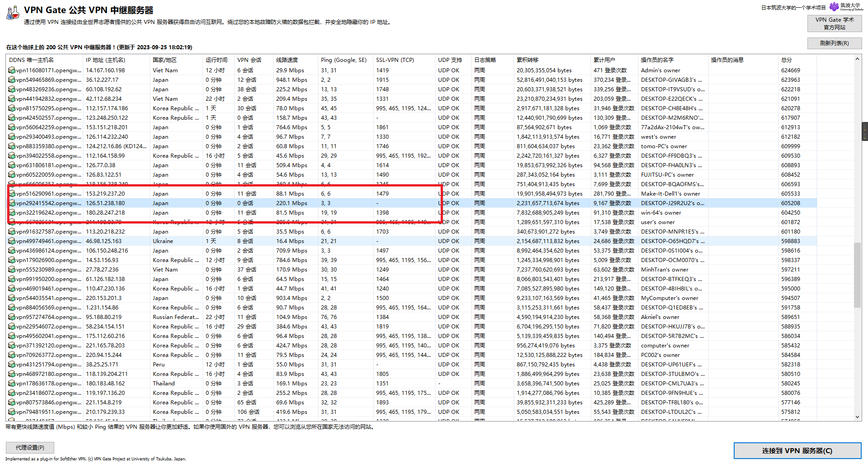Sort by UDP 支持 column header
This screenshot has width=868, height=464.
click(x=453, y=60)
